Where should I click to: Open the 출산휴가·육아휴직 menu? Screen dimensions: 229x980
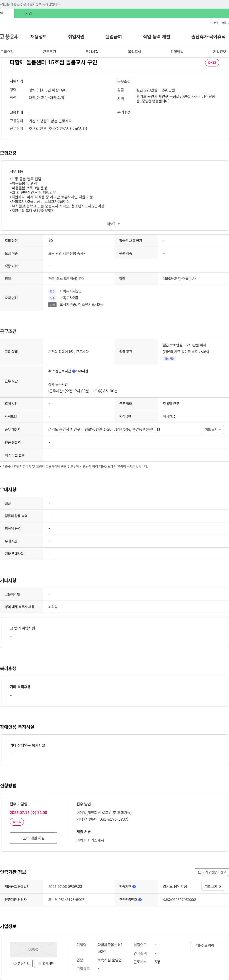pos(208,36)
